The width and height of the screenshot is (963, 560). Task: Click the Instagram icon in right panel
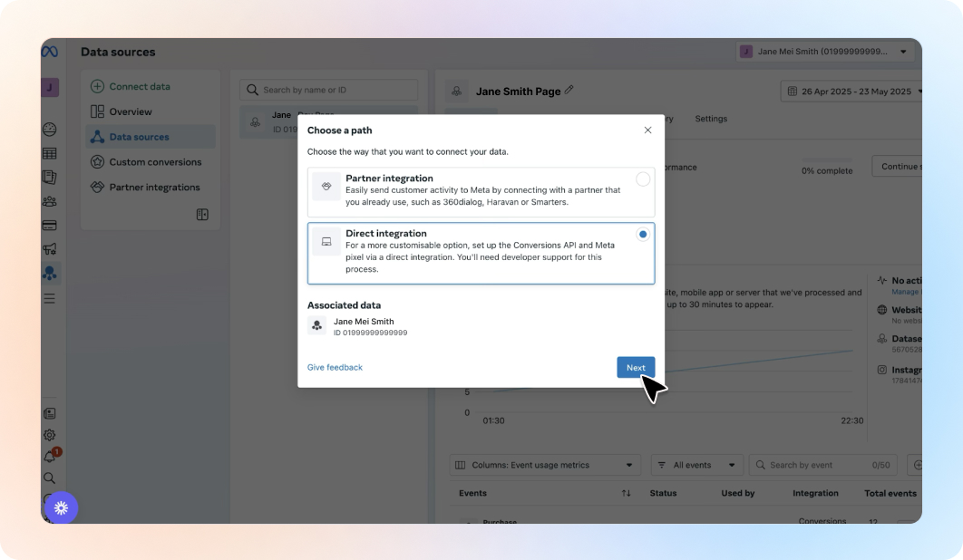pyautogui.click(x=882, y=370)
